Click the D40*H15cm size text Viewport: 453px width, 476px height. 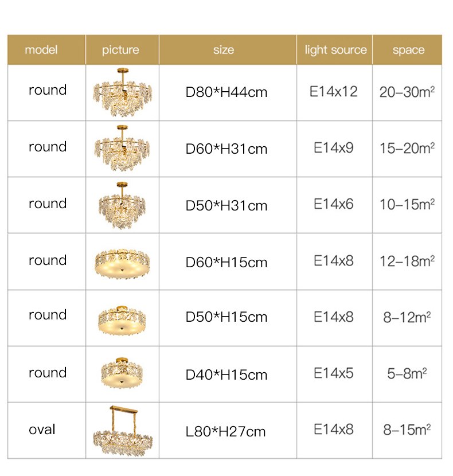tap(226, 375)
